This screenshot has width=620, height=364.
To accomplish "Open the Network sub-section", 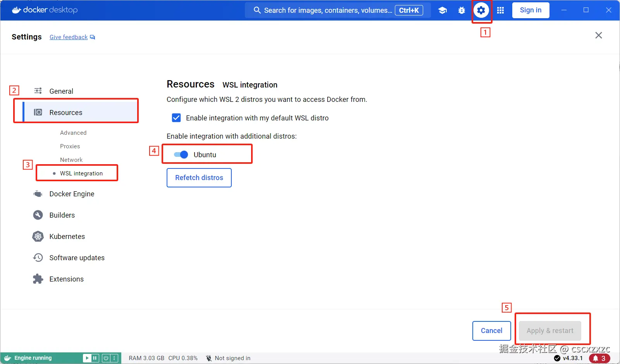I will pos(71,160).
